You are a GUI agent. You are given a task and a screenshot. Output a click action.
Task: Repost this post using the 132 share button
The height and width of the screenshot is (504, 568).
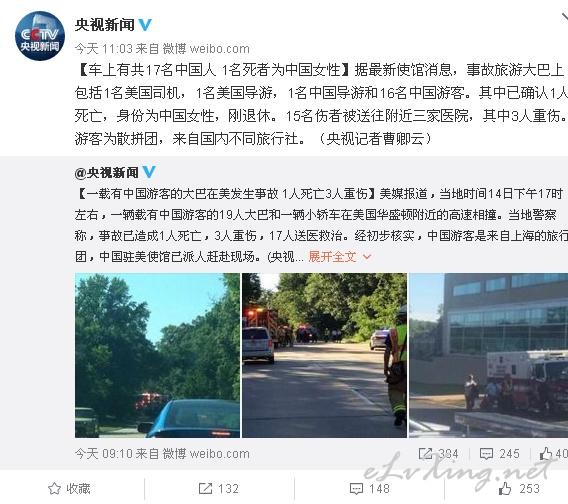click(x=219, y=489)
